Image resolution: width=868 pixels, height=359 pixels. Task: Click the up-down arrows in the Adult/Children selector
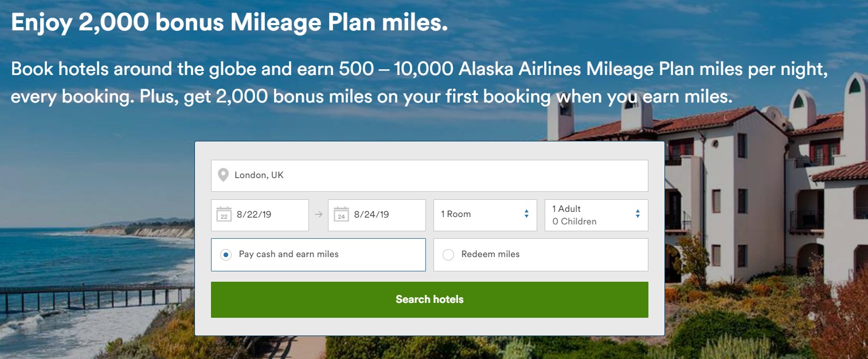pyautogui.click(x=638, y=214)
